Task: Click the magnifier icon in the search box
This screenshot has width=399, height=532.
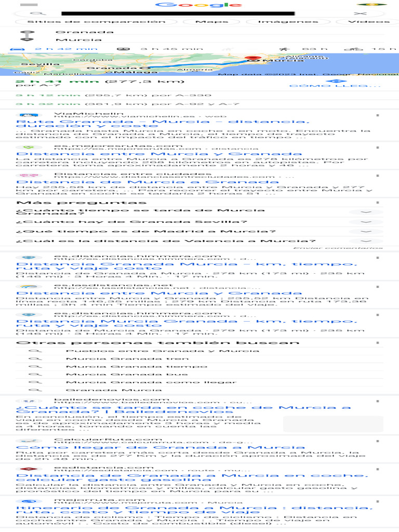Action: pyautogui.click(x=37, y=14)
